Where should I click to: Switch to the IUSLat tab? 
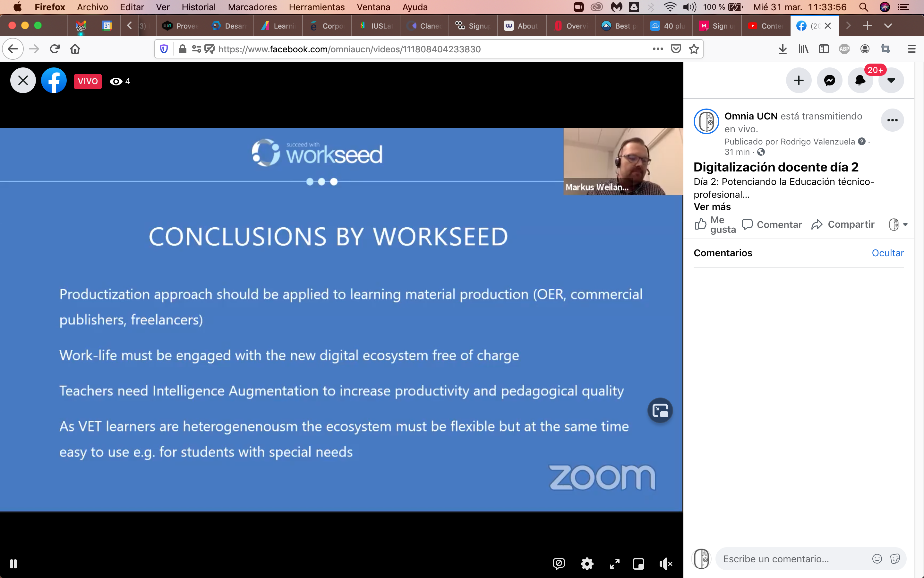[x=375, y=26]
